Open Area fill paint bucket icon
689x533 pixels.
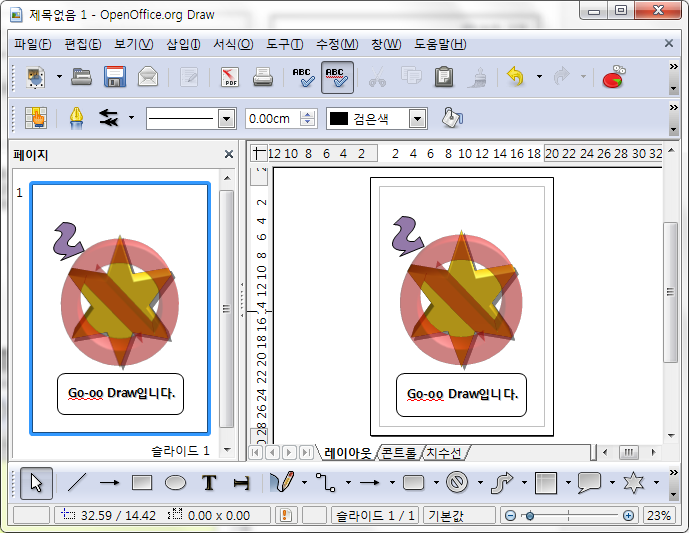[452, 118]
